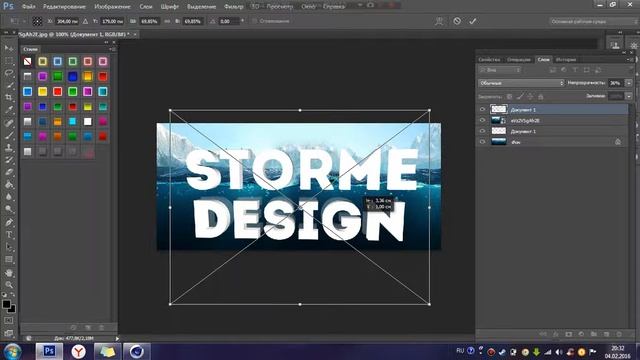Select the Hand tool

tap(9, 273)
